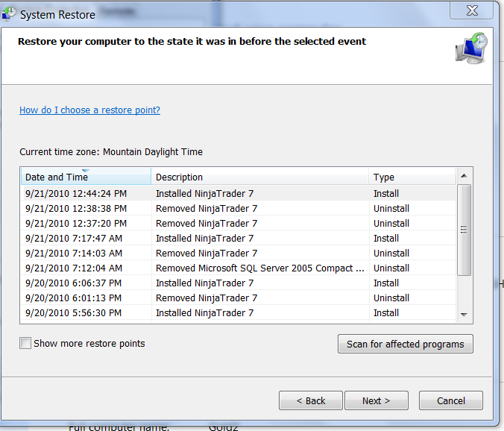The width and height of the screenshot is (504, 431).
Task: Enable Show more restore points checkbox
Action: 26,344
